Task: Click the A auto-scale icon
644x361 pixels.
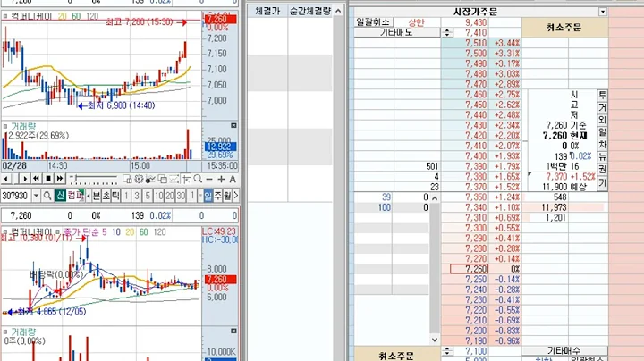Action: coord(233,180)
